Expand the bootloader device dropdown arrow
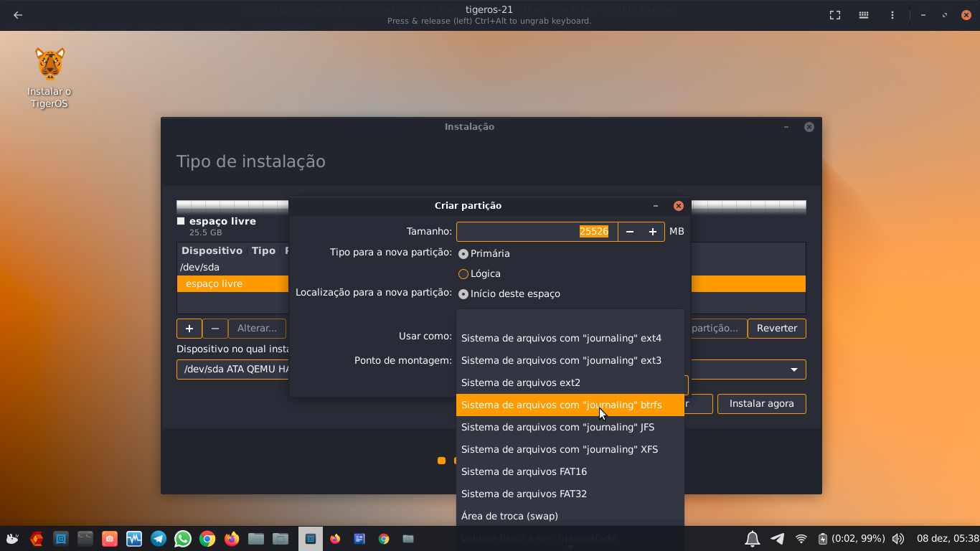The width and height of the screenshot is (980, 551). [x=794, y=370]
